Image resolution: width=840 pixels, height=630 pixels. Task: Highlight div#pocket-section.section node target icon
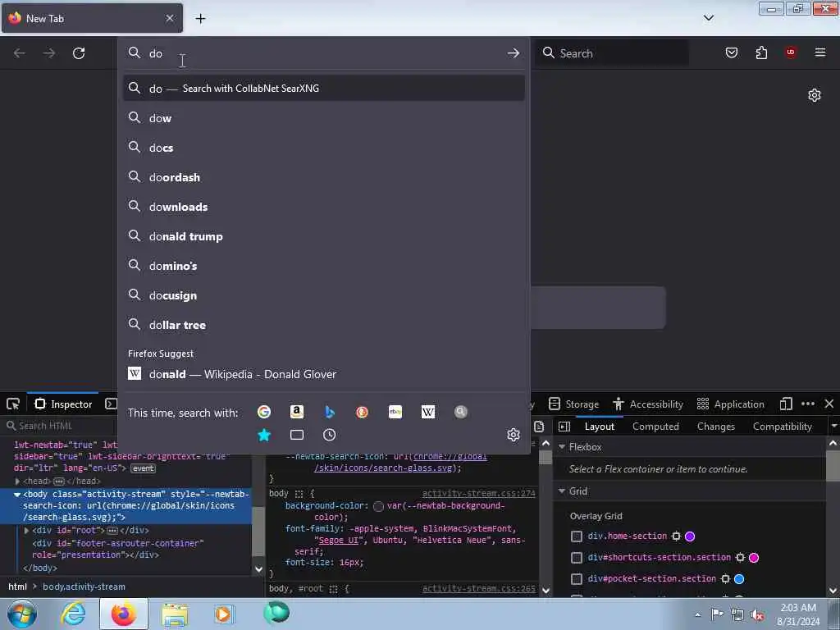(725, 579)
